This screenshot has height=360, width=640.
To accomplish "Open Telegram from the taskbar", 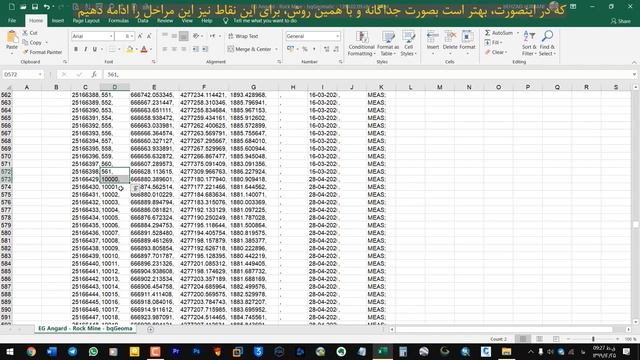I will pyautogui.click(x=73, y=351).
